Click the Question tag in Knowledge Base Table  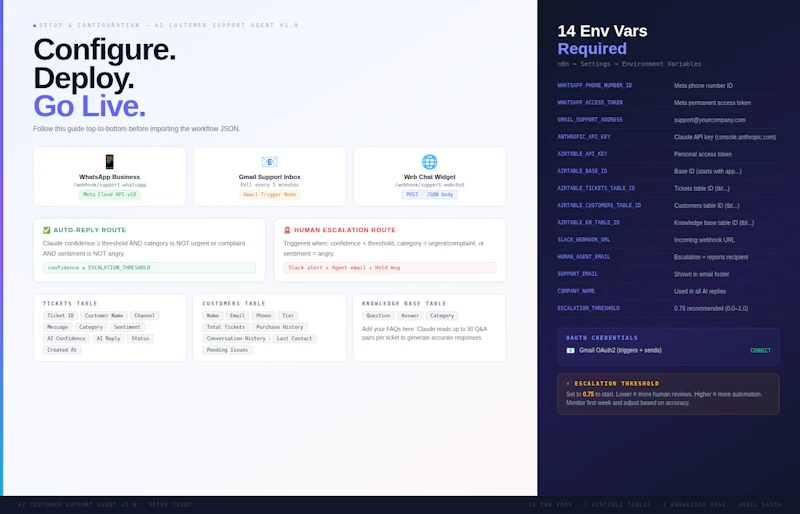click(378, 315)
